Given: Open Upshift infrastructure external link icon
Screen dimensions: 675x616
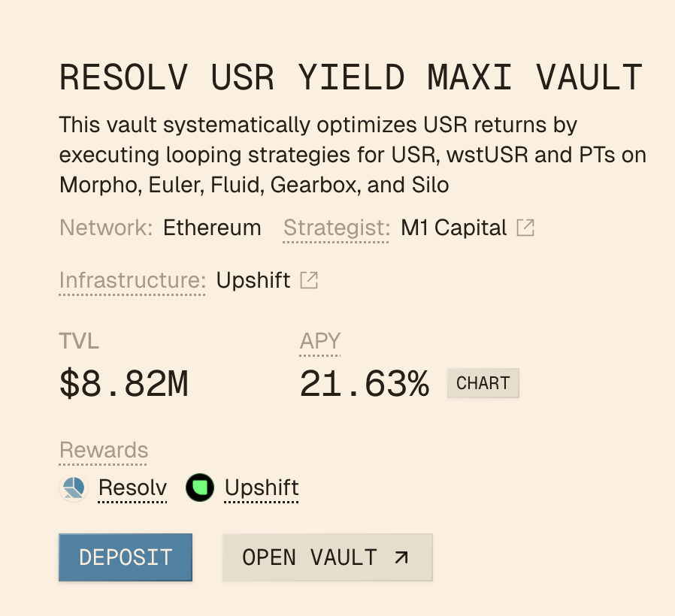Looking at the screenshot, I should [x=309, y=280].
